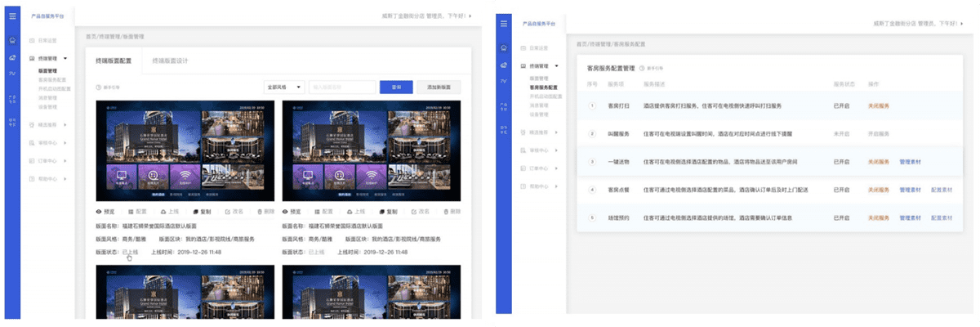Click the 日常运营 icon in the left screen menu
The height and width of the screenshot is (327, 980).
(32, 39)
